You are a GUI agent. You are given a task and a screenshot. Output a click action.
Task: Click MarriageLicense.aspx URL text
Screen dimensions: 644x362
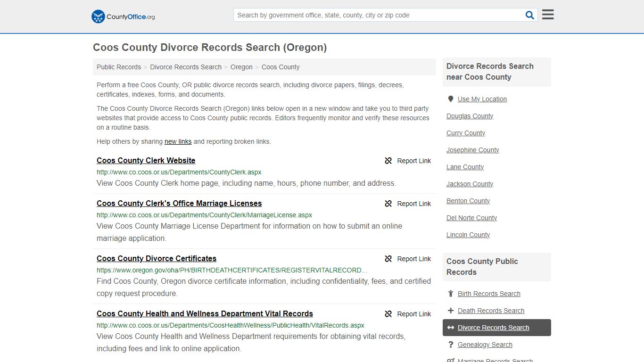pos(204,215)
